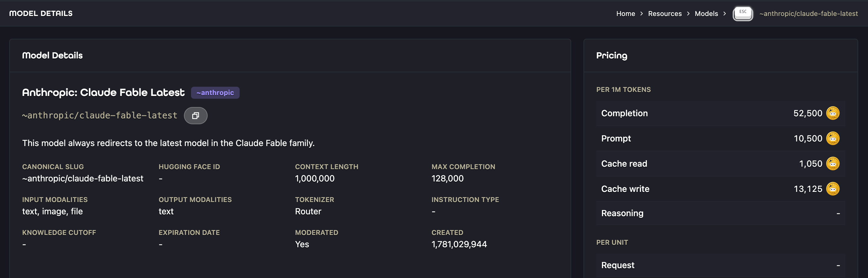
Task: Click the cache read price 1,050
Action: (x=810, y=164)
